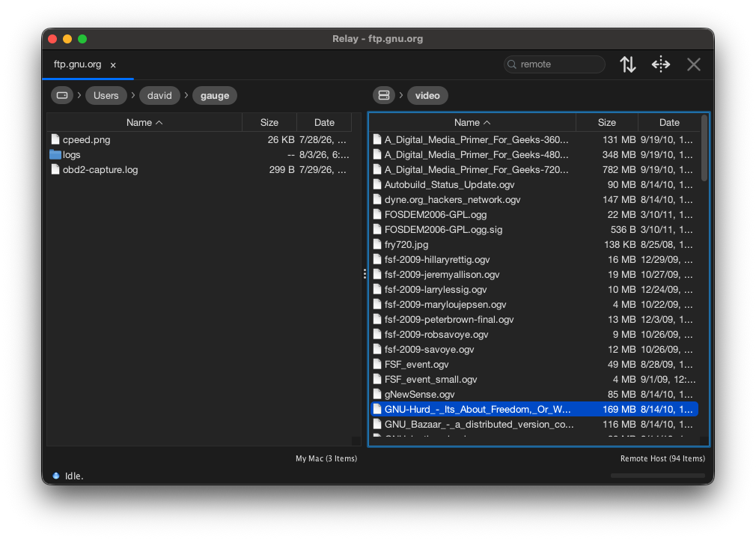Select the logs folder icon
Screen dimensions: 756x540
[x=55, y=154]
